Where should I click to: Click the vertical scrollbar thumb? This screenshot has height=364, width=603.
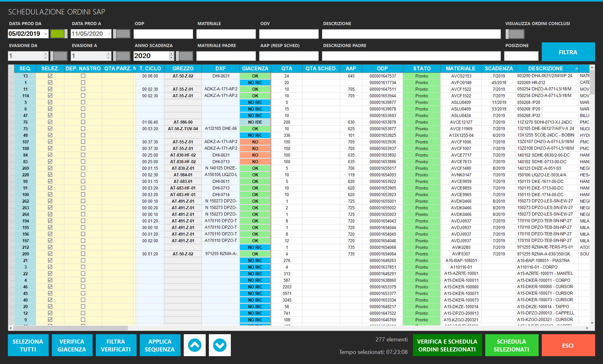click(x=592, y=83)
